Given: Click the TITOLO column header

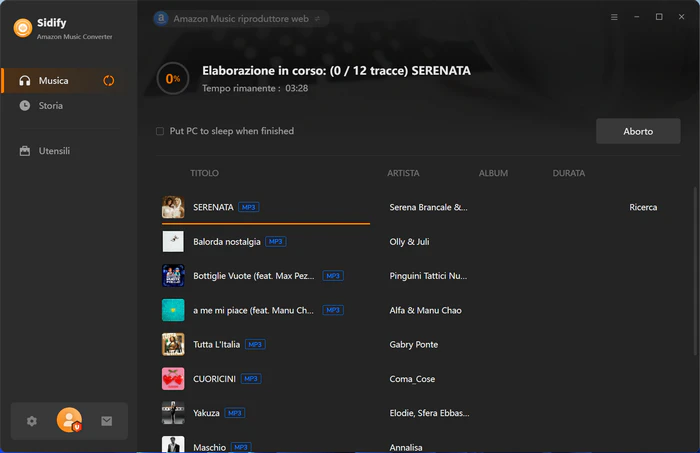Looking at the screenshot, I should click(x=204, y=173).
